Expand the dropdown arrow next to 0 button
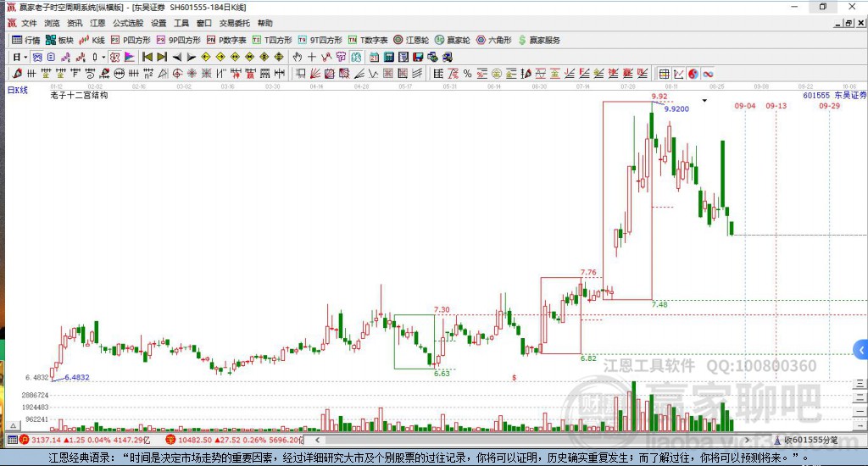The height and width of the screenshot is (466, 868). (x=103, y=57)
